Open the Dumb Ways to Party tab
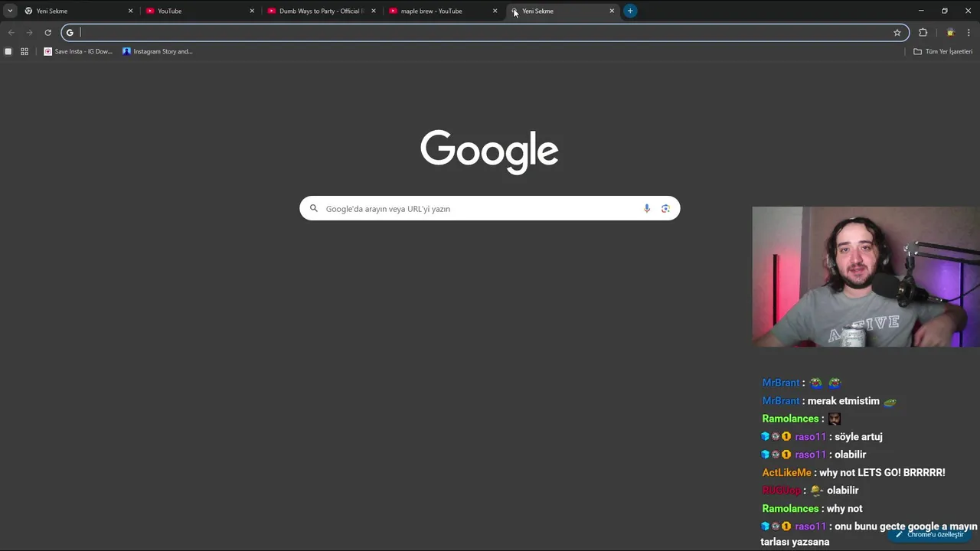The height and width of the screenshot is (551, 980). click(x=321, y=11)
